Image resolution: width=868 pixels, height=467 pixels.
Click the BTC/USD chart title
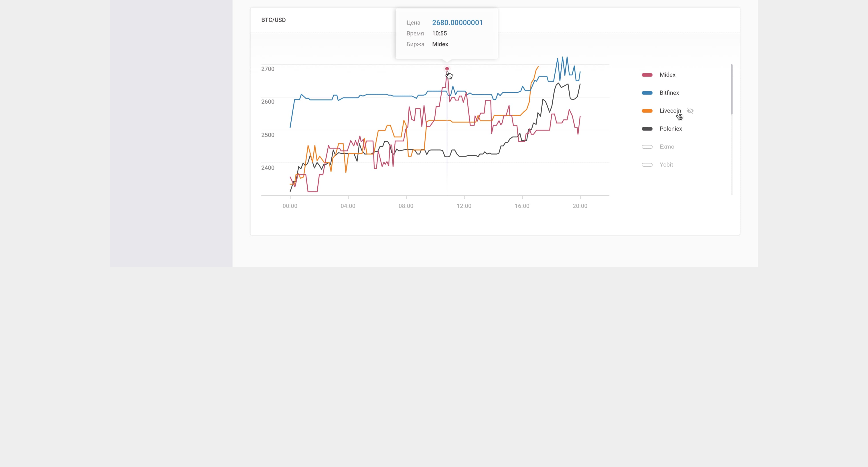click(273, 20)
